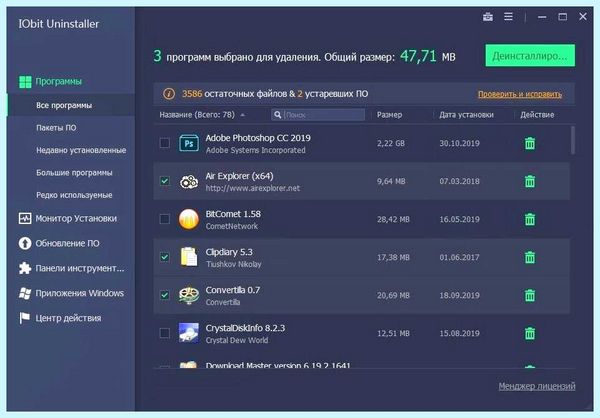The height and width of the screenshot is (418, 600).
Task: Click the puzzle piece toolbar icon
Action: coord(25,268)
